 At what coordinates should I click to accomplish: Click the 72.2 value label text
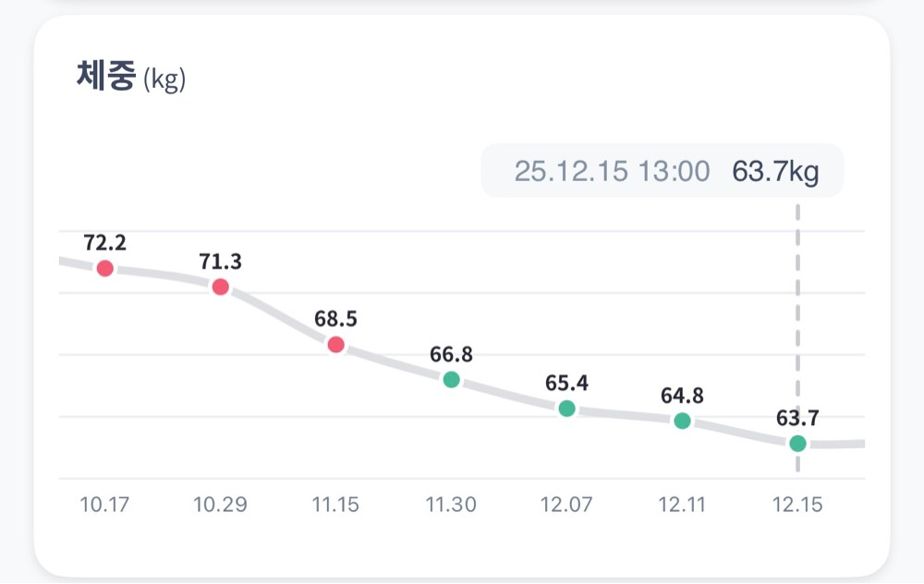coord(105,243)
